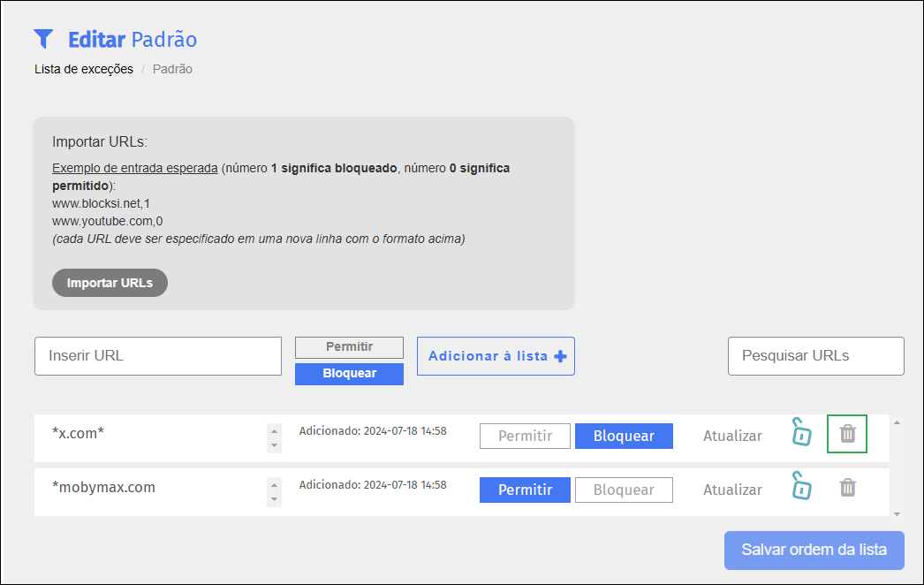Click the list scrollbar up arrow

[x=897, y=422]
